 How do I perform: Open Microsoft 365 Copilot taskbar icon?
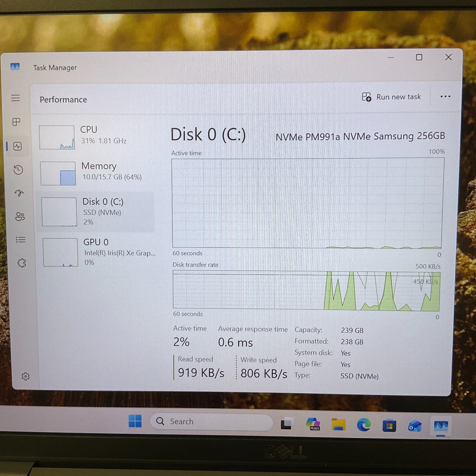[313, 424]
